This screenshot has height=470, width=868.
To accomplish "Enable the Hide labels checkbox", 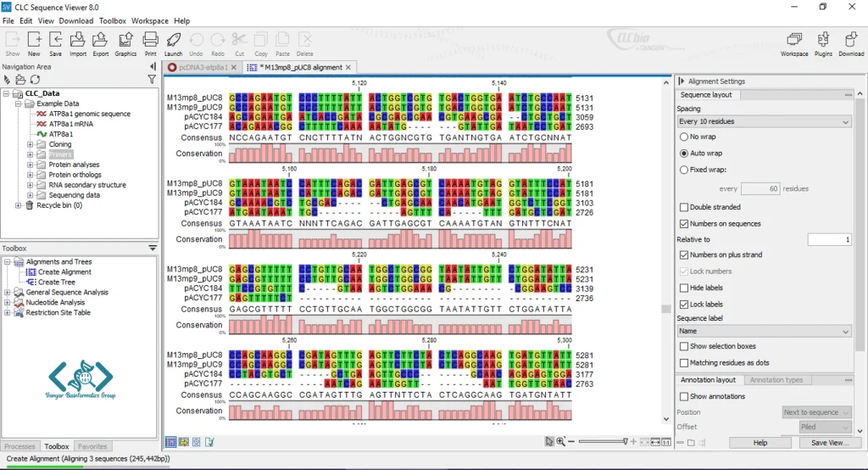I will [684, 288].
